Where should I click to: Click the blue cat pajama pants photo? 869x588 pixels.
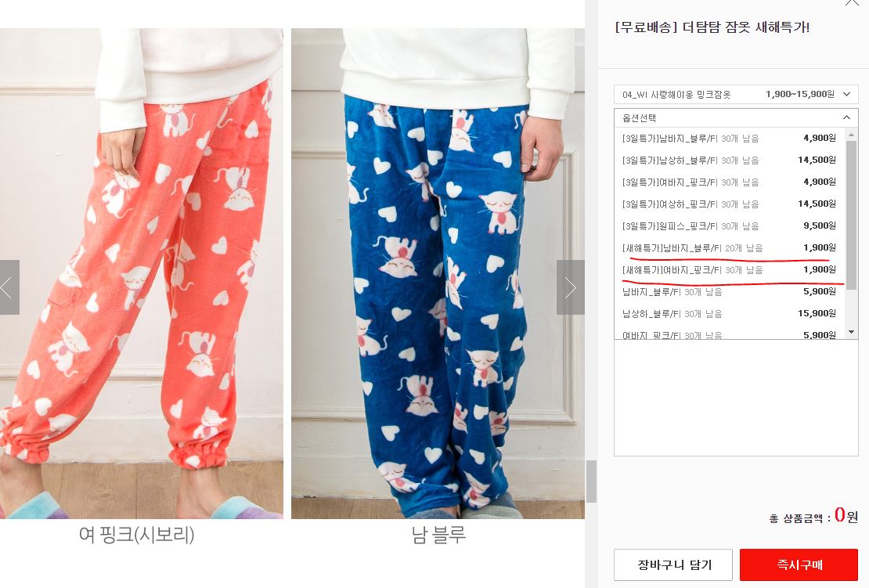[x=438, y=274]
